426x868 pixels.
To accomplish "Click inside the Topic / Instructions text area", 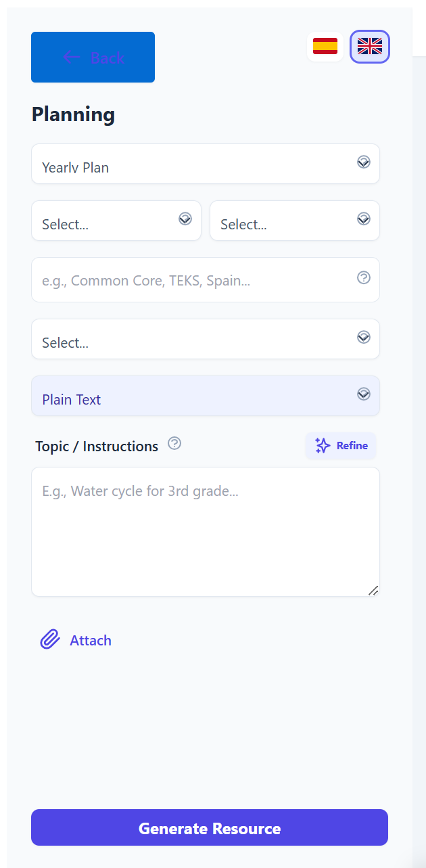I will [x=206, y=531].
